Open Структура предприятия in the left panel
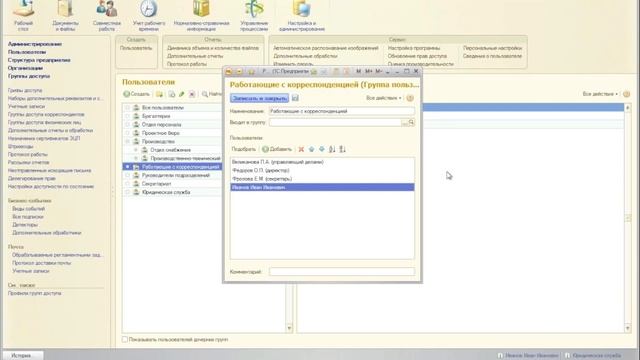 tap(39, 60)
